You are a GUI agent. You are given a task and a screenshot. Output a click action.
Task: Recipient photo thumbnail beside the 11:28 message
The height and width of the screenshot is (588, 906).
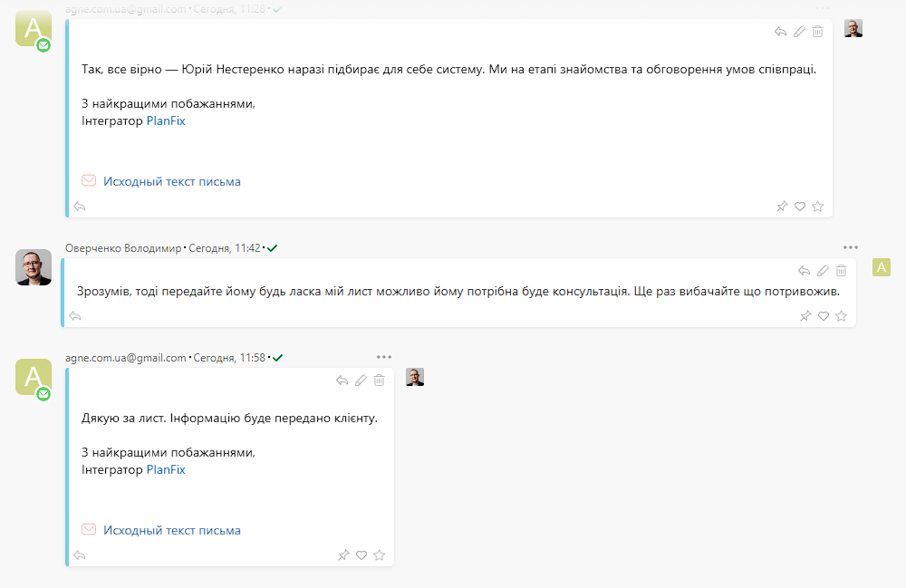tap(853, 28)
